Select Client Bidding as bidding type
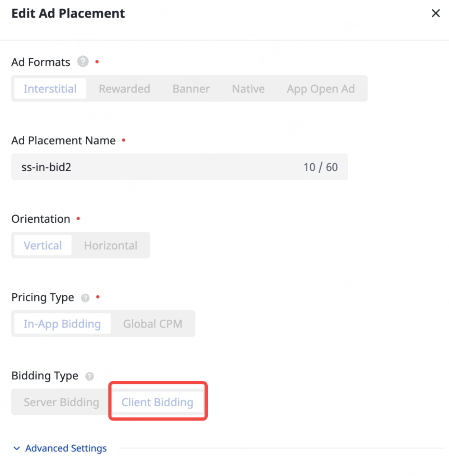This screenshot has width=449, height=476. [x=157, y=402]
